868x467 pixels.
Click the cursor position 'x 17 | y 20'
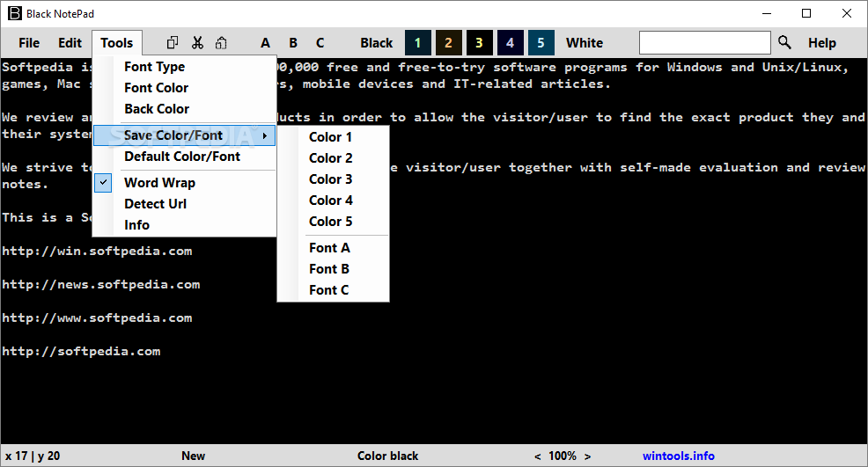click(33, 456)
